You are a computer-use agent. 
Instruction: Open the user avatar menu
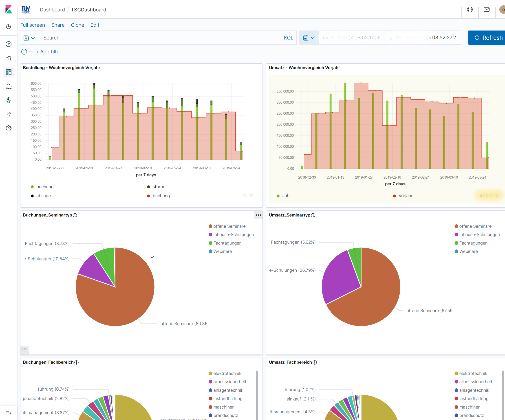coord(502,10)
